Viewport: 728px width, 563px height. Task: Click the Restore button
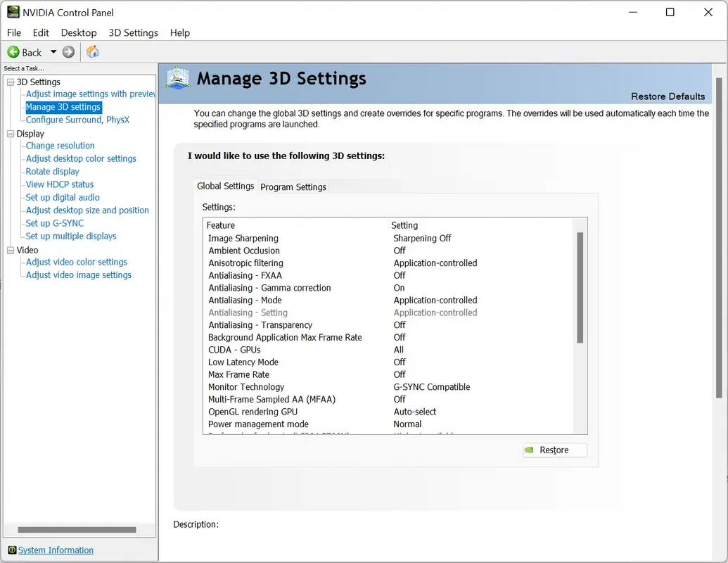coord(555,450)
